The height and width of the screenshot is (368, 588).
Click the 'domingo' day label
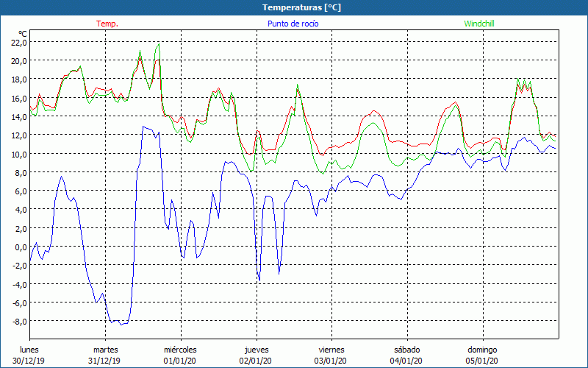(482, 350)
